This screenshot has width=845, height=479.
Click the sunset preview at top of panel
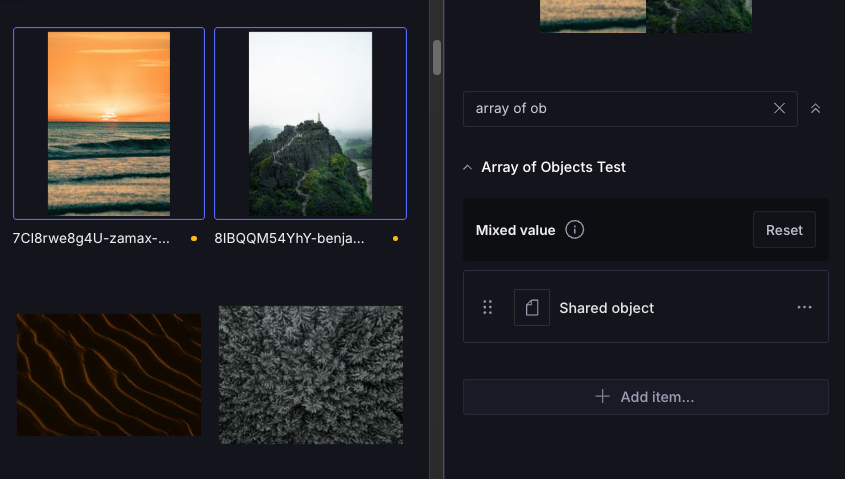(593, 16)
